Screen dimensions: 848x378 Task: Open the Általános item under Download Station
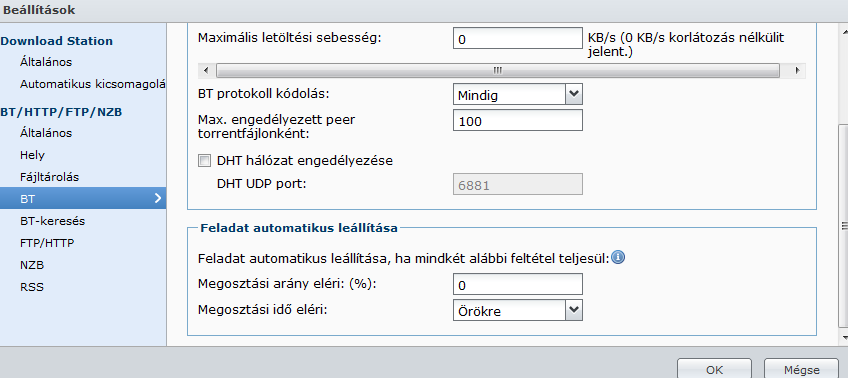point(46,62)
